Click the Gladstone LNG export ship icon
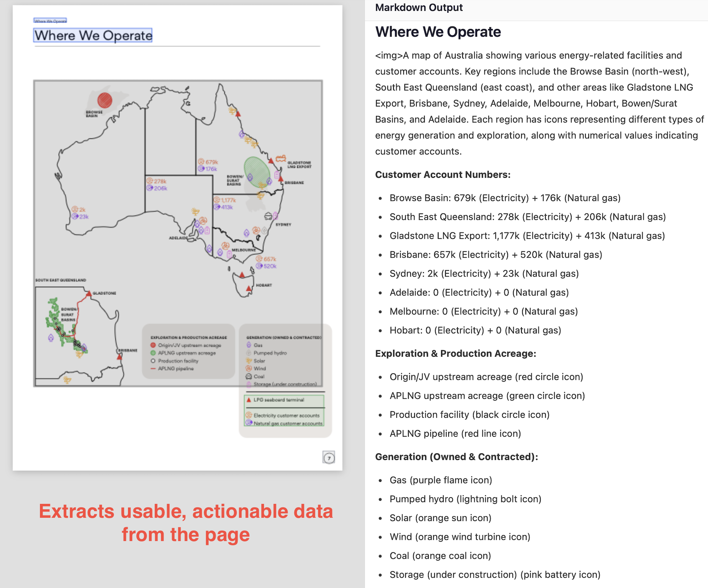 coord(281,159)
